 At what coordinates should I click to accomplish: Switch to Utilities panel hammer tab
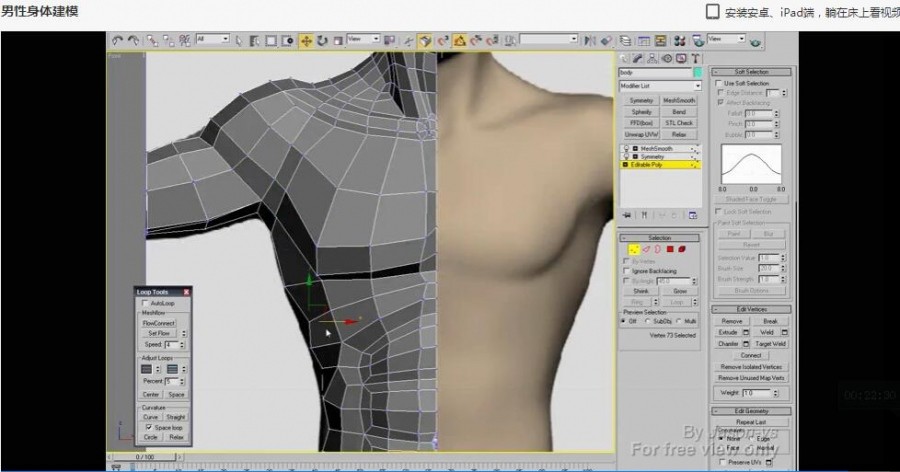pos(695,59)
